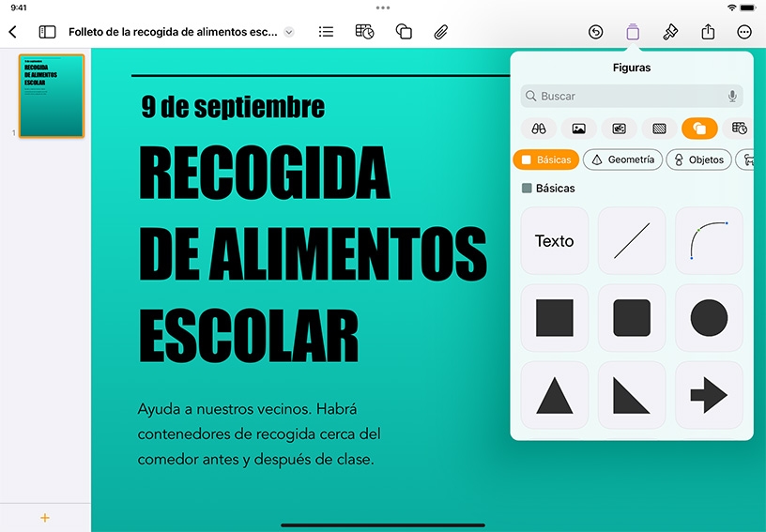Screen dimensions: 766x532
Task: Tap the document title text
Action: [173, 32]
